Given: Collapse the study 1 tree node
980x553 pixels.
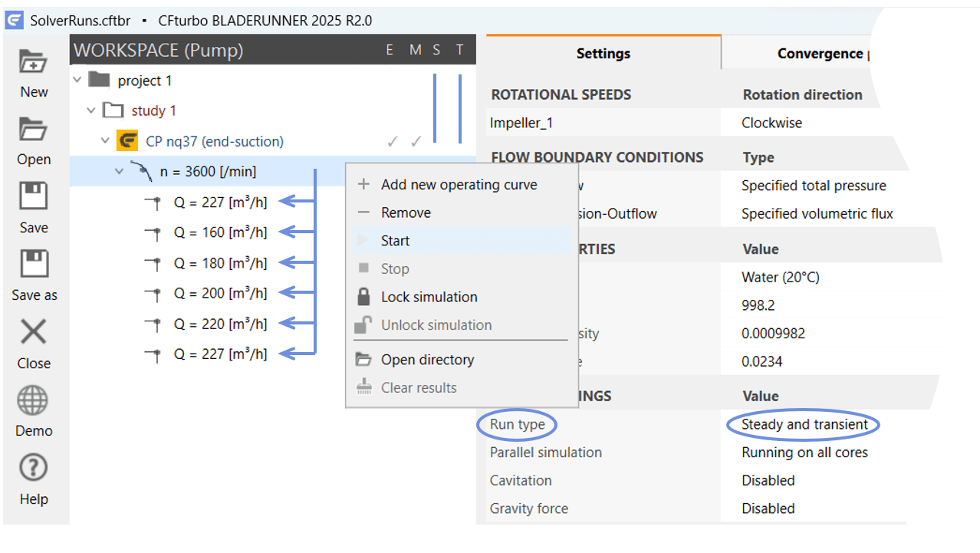Looking at the screenshot, I should 91,110.
